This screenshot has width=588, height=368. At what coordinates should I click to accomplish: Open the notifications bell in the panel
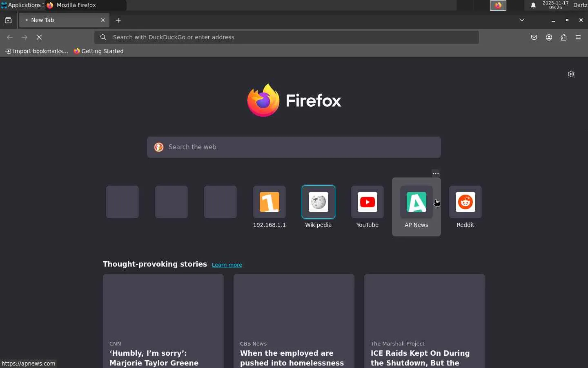tap(533, 5)
